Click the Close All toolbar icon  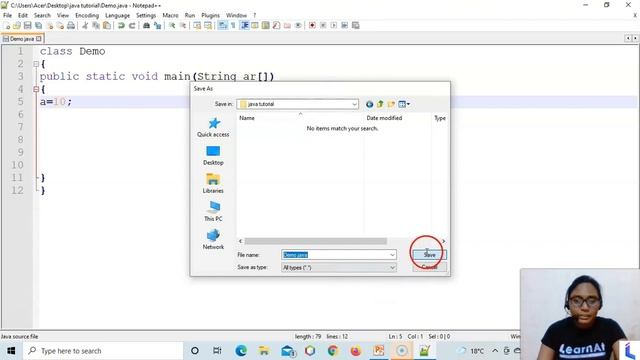(60, 25)
